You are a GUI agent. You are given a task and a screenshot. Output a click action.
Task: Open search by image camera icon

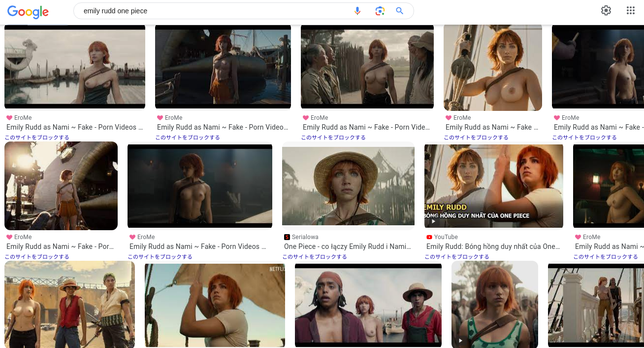click(x=380, y=11)
